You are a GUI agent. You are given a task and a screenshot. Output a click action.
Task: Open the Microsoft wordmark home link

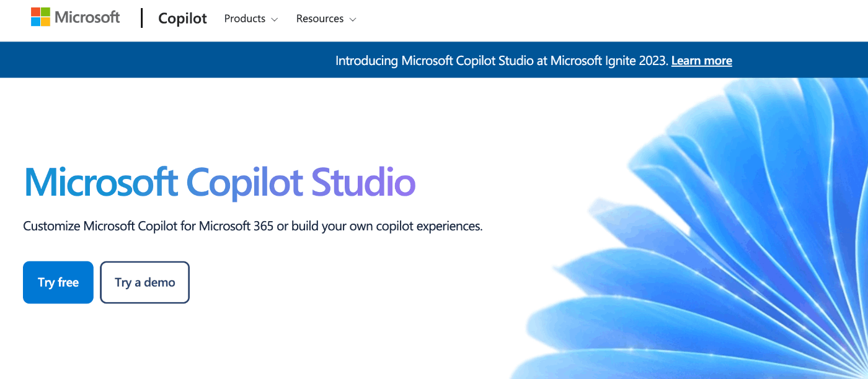point(87,17)
